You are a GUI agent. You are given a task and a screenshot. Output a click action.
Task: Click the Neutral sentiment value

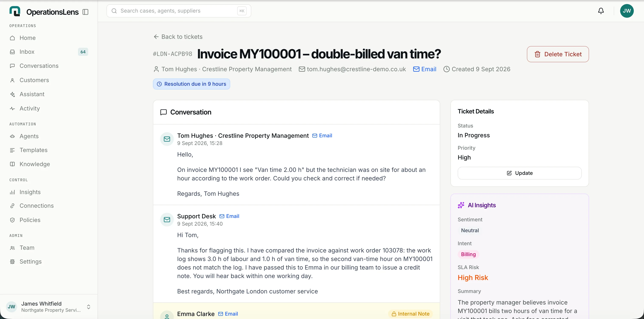pos(470,231)
